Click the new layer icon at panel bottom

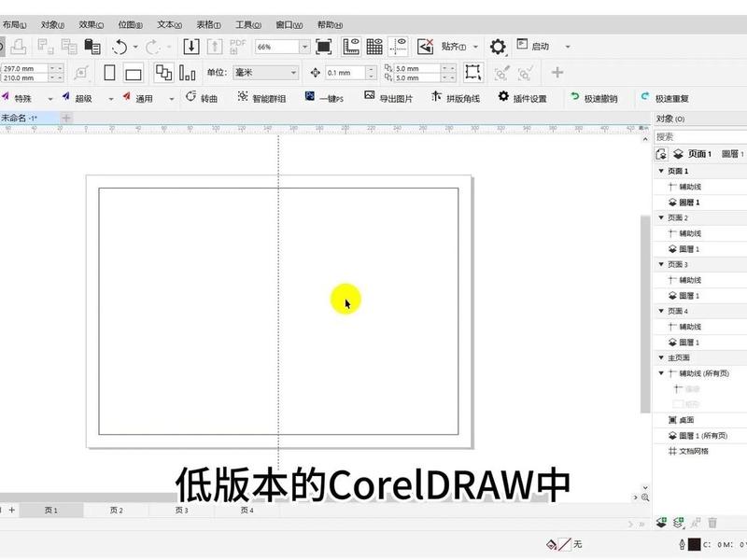pyautogui.click(x=661, y=523)
